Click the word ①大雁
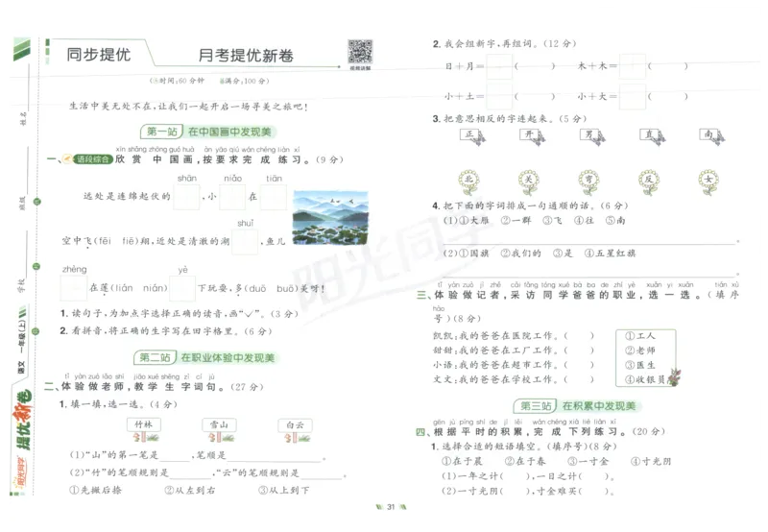 473,221
